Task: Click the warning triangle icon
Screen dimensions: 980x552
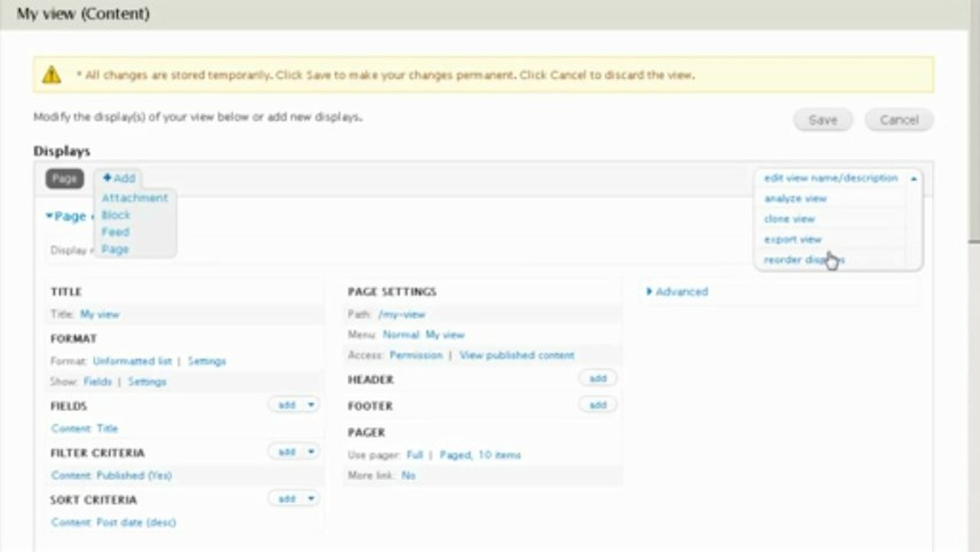Action: [51, 74]
